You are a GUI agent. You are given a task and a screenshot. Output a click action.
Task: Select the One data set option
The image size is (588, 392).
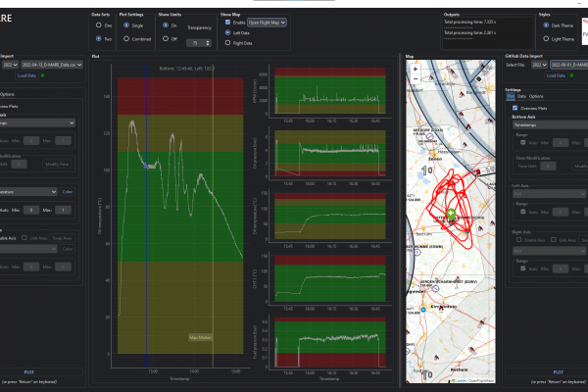tap(98, 24)
